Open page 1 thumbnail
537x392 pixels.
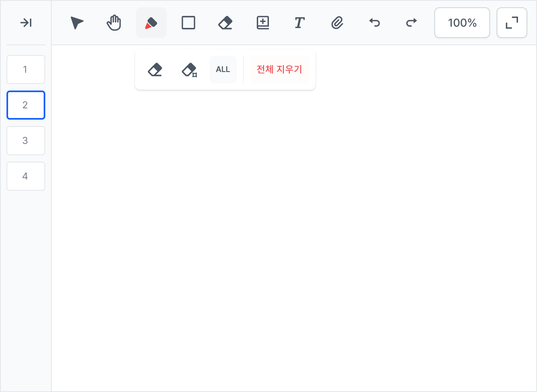[26, 70]
